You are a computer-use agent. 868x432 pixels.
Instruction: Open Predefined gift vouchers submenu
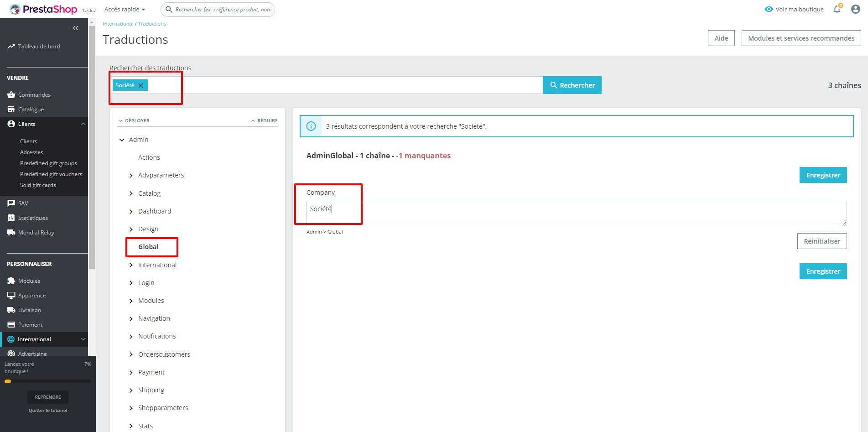tap(51, 174)
